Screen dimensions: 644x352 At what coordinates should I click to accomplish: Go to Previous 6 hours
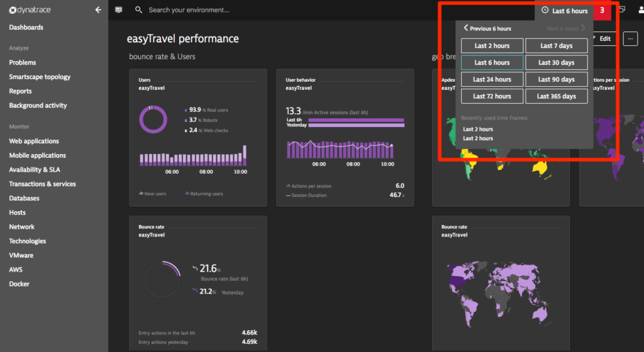pos(487,28)
